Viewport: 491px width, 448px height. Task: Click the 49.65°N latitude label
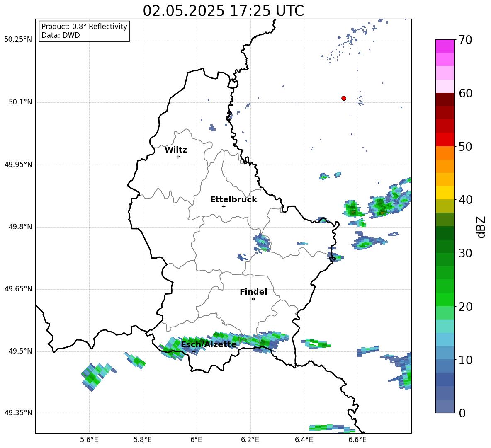(18, 289)
